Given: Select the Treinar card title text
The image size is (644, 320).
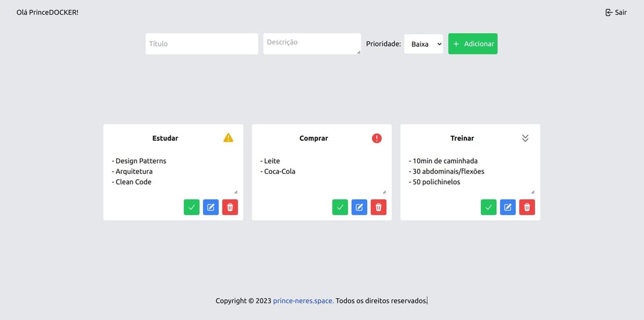Looking at the screenshot, I should (x=462, y=138).
